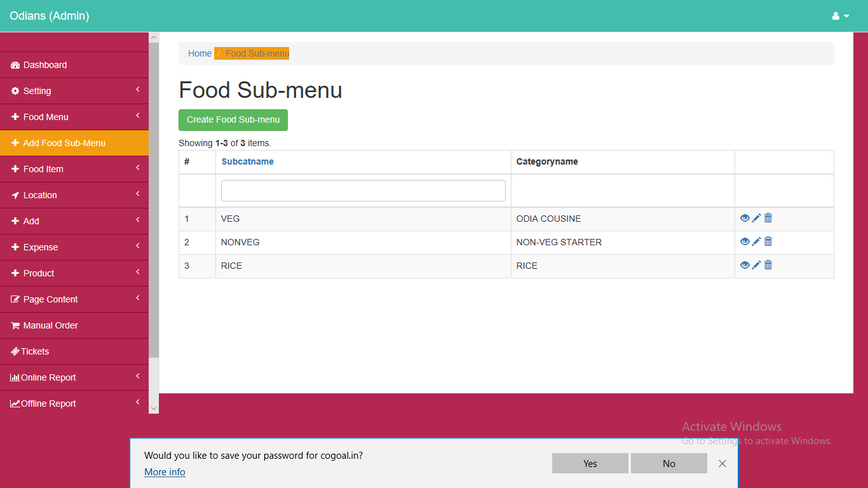Follow the Home breadcrumb link
Viewport: 868px width, 488px height.
point(200,53)
